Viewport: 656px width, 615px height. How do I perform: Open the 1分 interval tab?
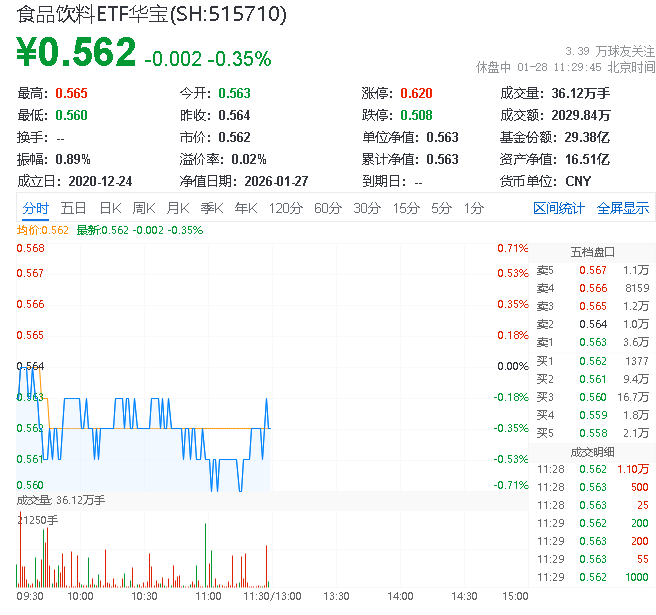473,208
